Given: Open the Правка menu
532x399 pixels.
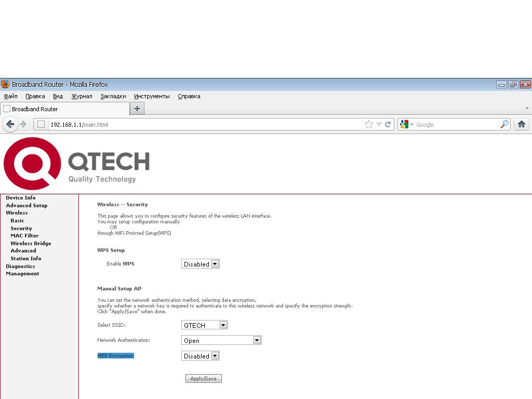Looking at the screenshot, I should (35, 96).
